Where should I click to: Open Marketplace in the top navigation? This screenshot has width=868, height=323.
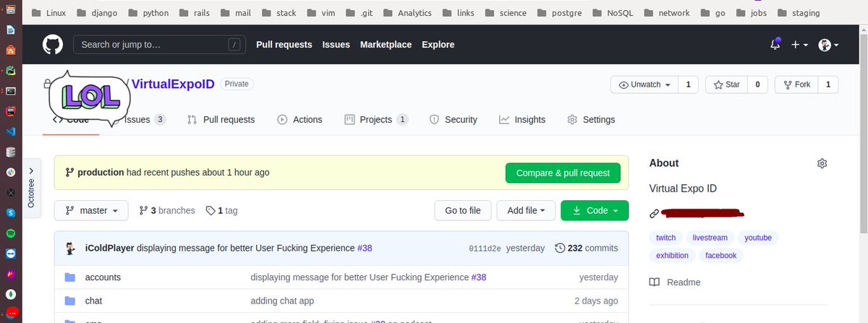386,45
